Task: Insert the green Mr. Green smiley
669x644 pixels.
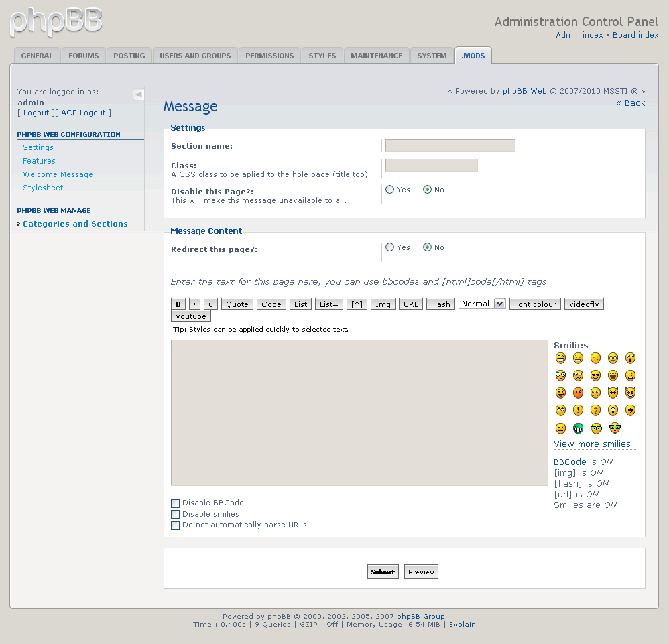Action: point(578,428)
